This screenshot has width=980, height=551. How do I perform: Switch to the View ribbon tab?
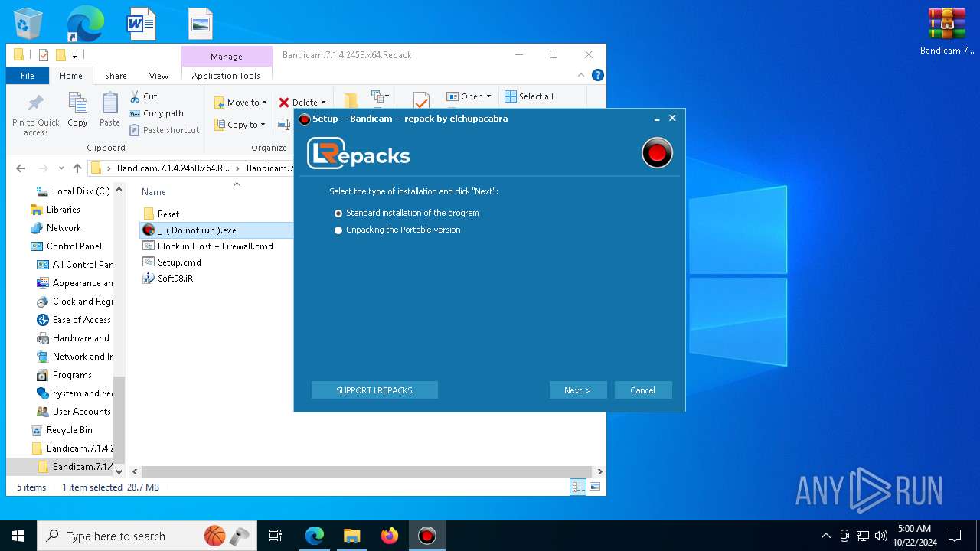(x=158, y=76)
